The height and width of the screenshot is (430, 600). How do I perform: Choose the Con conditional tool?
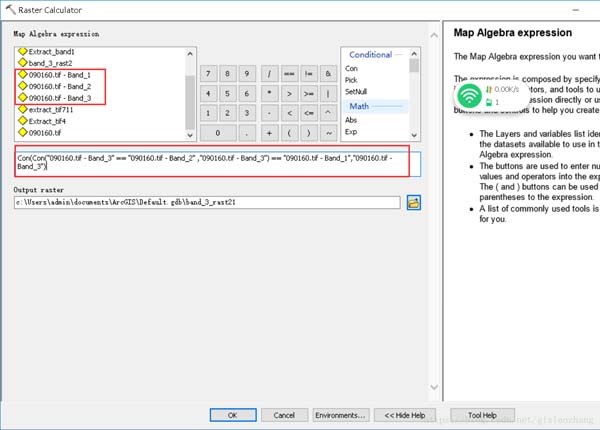pyautogui.click(x=351, y=68)
